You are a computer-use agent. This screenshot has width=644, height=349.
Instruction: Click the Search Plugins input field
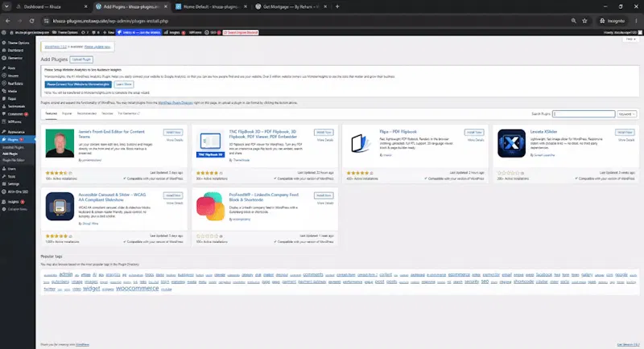[x=584, y=114]
